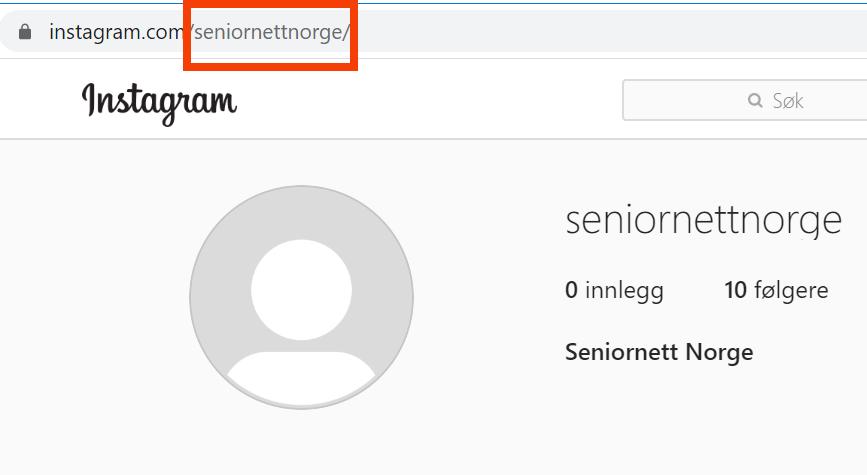Click the shoulders silhouette inside the avatar
The height and width of the screenshot is (475, 867).
[x=301, y=378]
